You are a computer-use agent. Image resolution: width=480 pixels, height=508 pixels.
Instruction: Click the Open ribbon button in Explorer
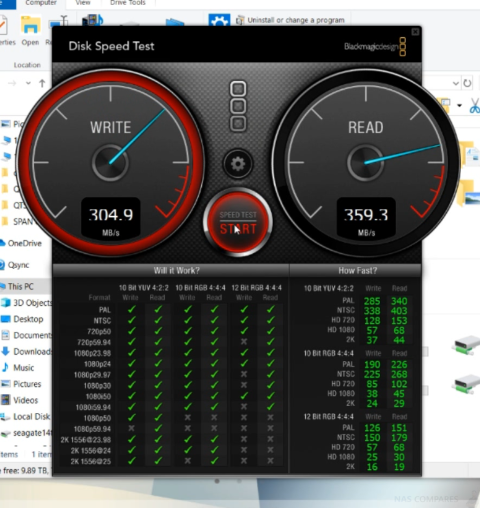tap(30, 30)
